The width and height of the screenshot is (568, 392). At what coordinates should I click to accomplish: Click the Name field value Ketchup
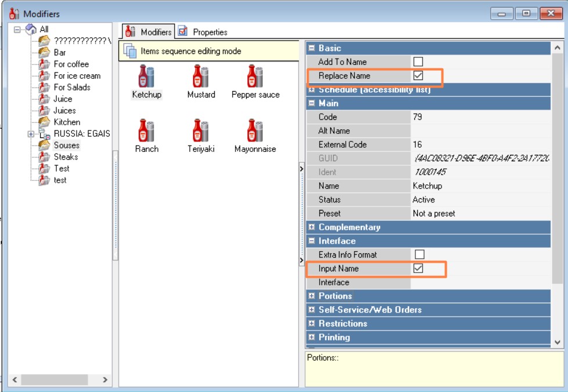[480, 186]
